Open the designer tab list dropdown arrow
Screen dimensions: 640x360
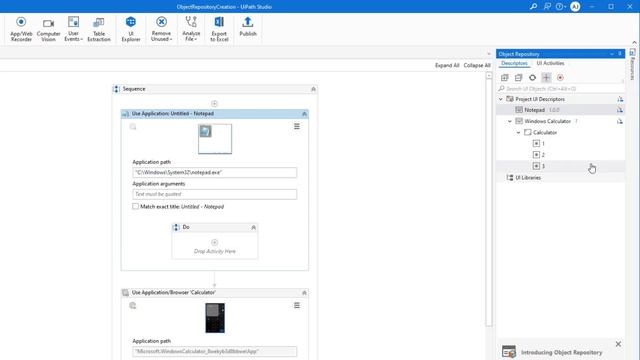pyautogui.click(x=489, y=54)
